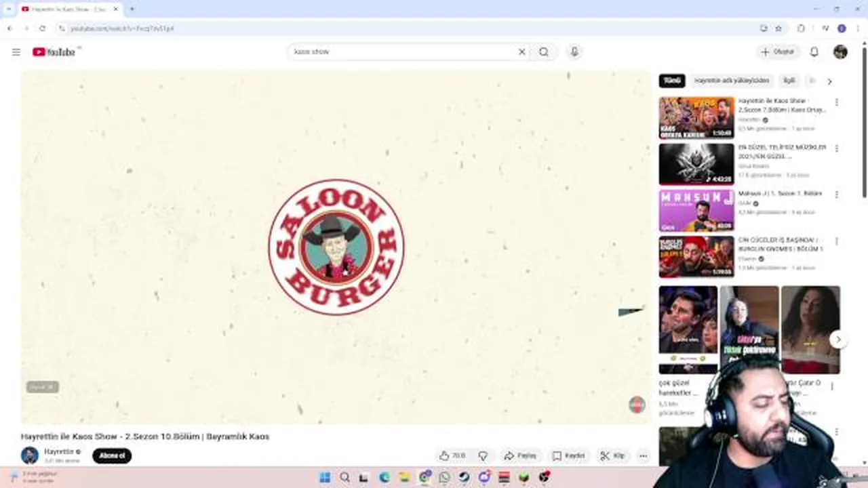The image size is (868, 488).
Task: Click the search magnifier button
Action: coord(544,52)
